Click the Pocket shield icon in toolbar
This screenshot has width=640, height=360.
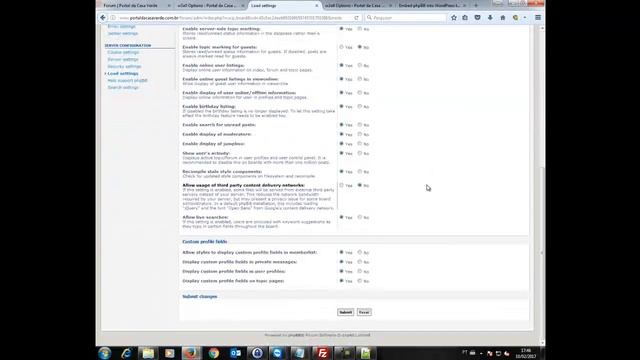[x=478, y=18]
